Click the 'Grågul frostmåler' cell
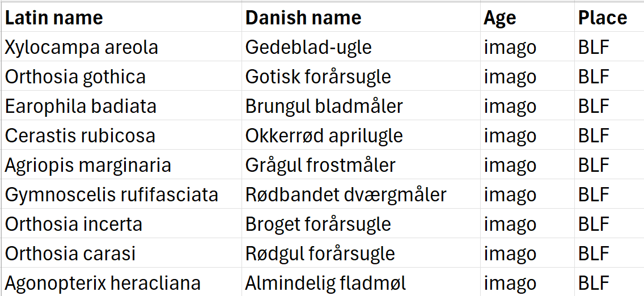The height and width of the screenshot is (296, 644). tap(320, 165)
